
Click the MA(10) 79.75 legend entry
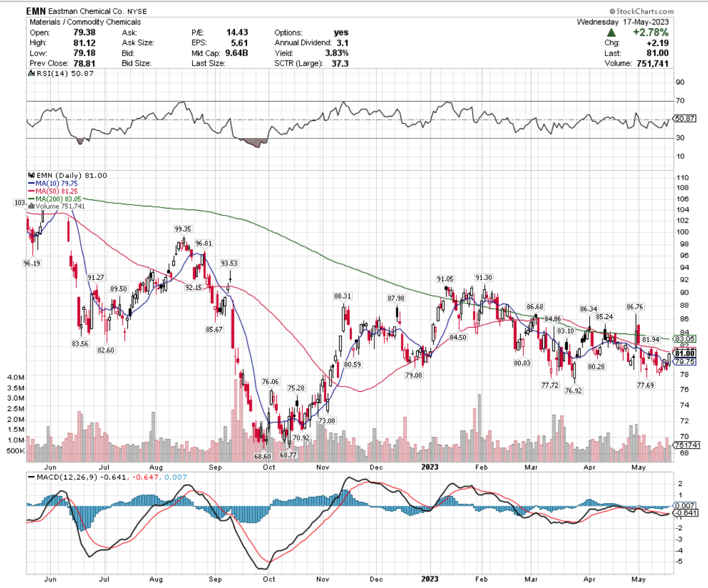click(x=52, y=183)
